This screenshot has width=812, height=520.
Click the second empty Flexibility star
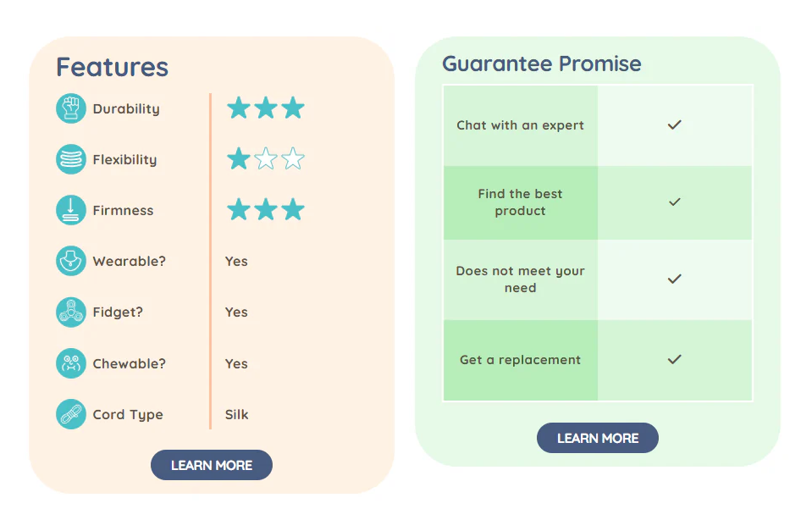pyautogui.click(x=293, y=158)
